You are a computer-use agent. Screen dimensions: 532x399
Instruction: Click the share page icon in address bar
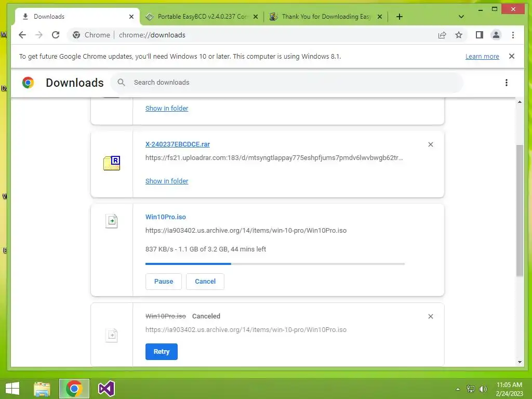[442, 35]
